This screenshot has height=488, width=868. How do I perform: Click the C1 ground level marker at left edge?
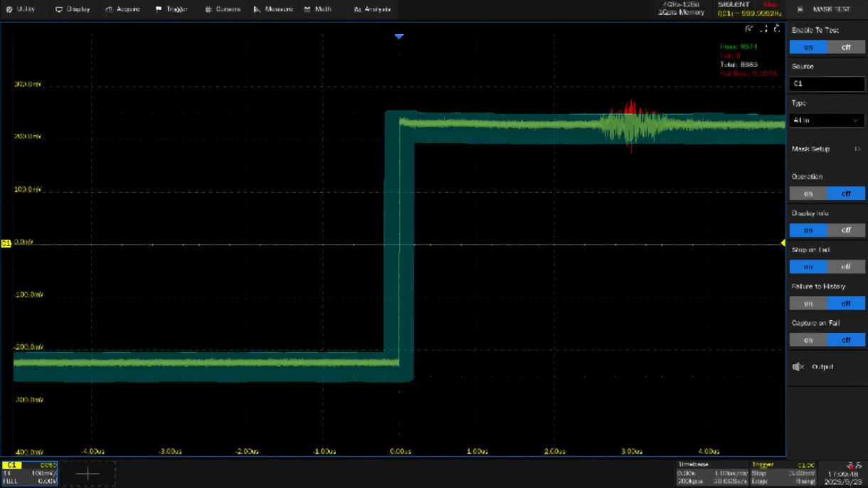point(6,243)
